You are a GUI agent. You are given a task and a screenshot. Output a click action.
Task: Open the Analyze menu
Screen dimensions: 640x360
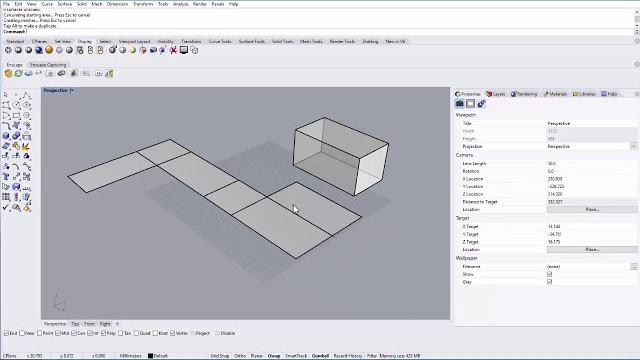click(180, 4)
